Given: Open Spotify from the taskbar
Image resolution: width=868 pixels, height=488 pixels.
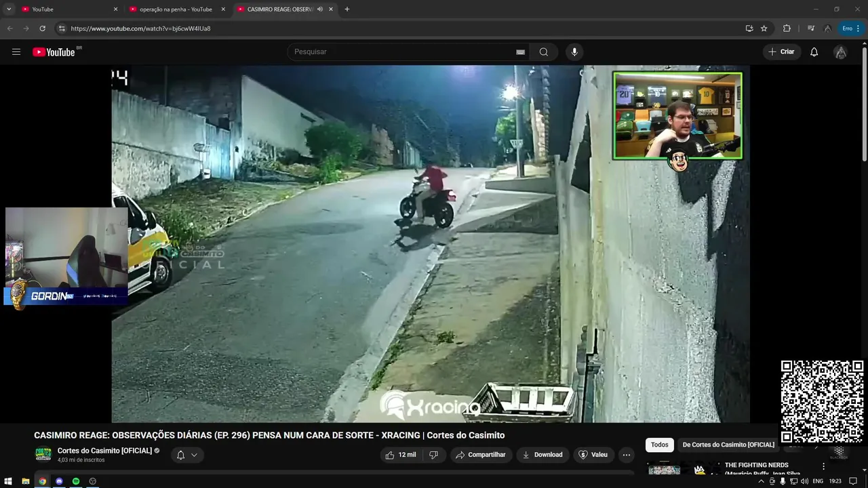Looking at the screenshot, I should (76, 481).
